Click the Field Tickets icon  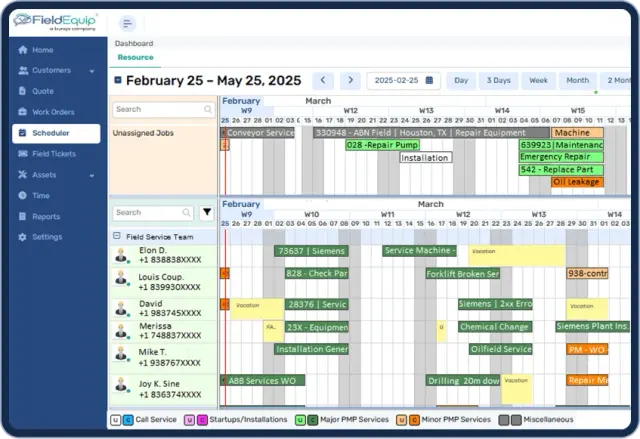pos(23,153)
